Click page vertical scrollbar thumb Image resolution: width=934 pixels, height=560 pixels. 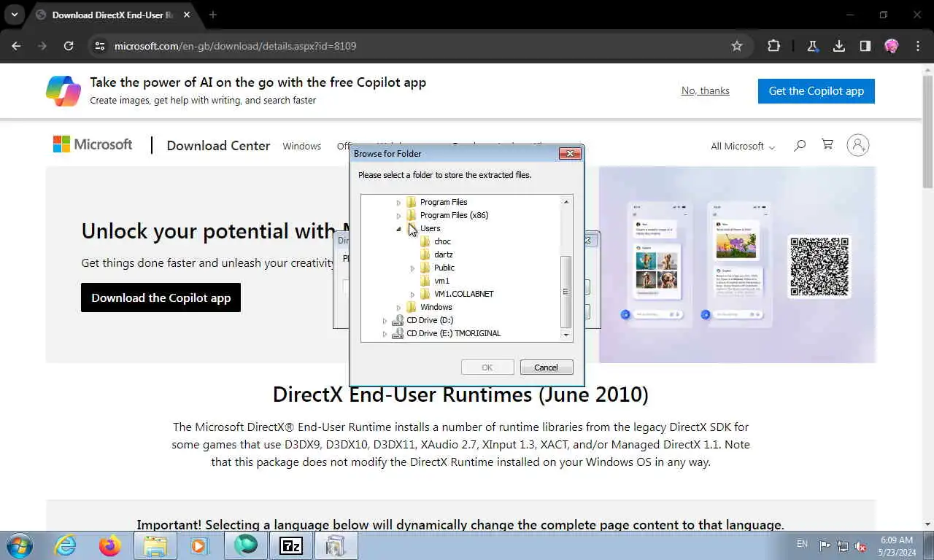[927, 131]
